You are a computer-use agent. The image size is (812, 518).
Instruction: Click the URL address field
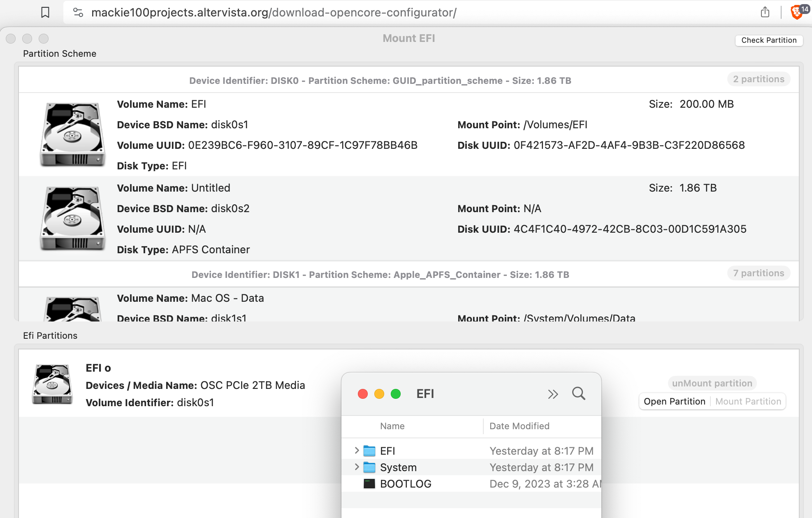[x=274, y=12]
